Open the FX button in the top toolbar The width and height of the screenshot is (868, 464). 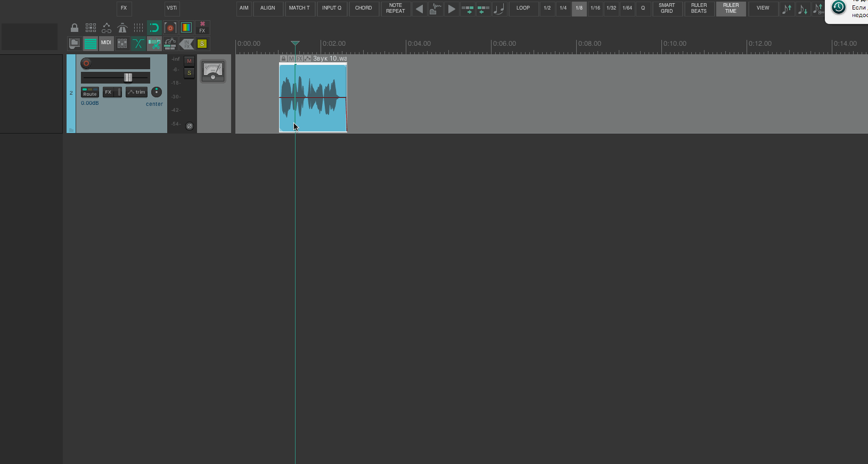click(124, 9)
